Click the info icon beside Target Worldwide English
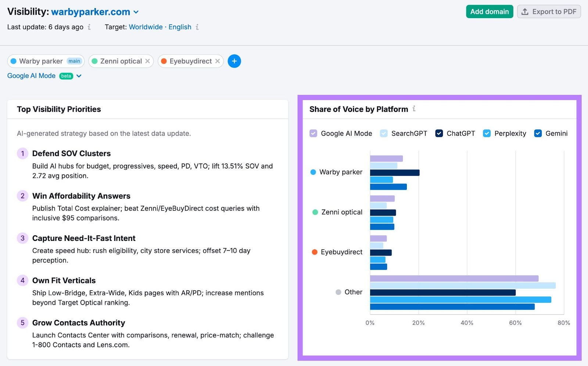 (197, 27)
